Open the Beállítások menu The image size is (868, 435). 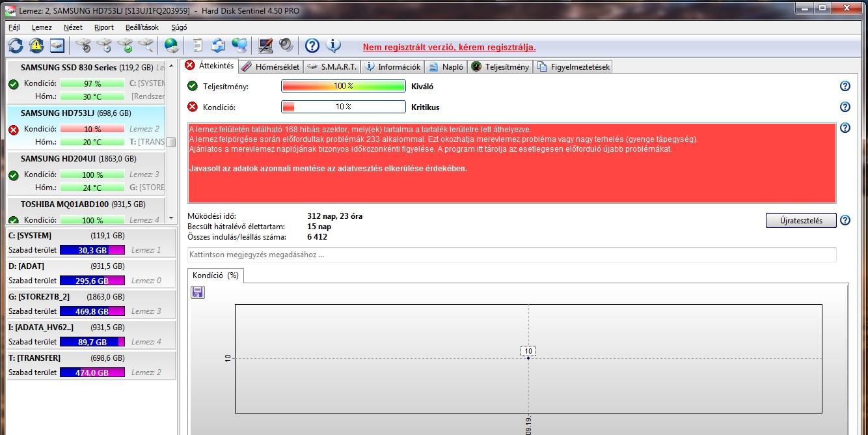click(x=142, y=27)
